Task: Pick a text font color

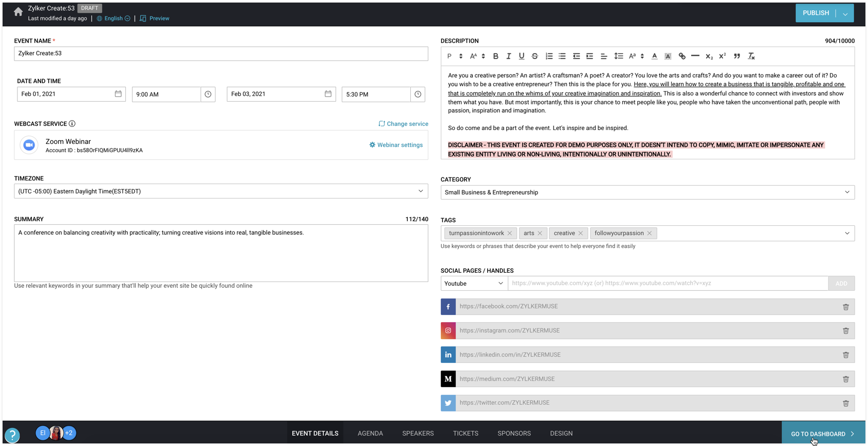Action: point(654,56)
